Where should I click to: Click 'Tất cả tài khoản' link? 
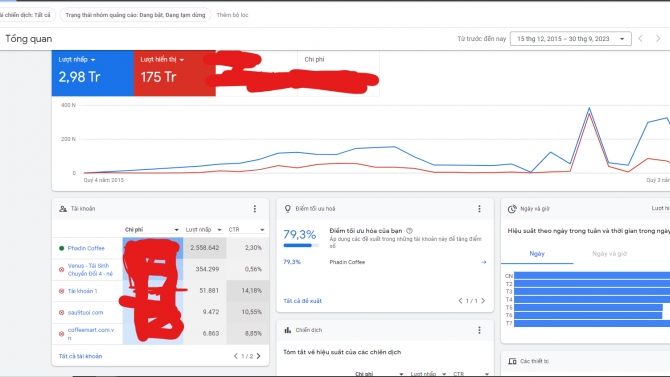click(80, 356)
